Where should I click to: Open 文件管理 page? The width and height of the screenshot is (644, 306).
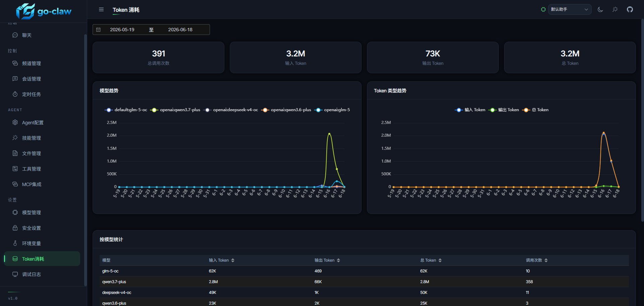(x=42, y=154)
